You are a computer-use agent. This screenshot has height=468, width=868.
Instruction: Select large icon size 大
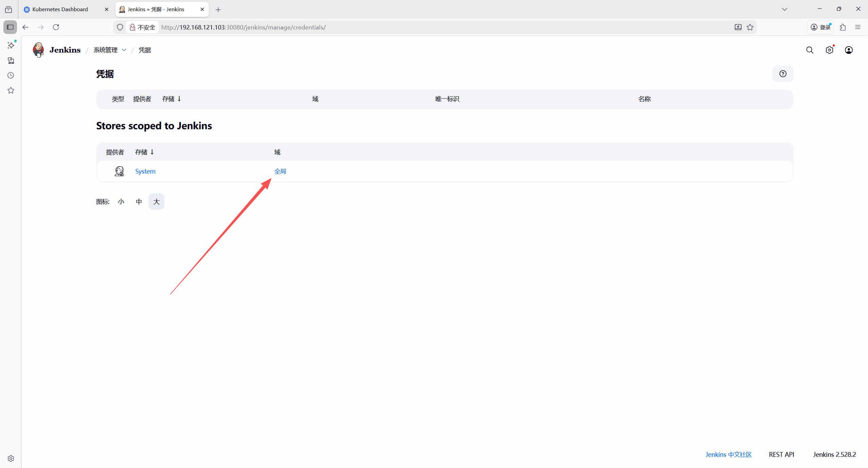[x=156, y=202]
